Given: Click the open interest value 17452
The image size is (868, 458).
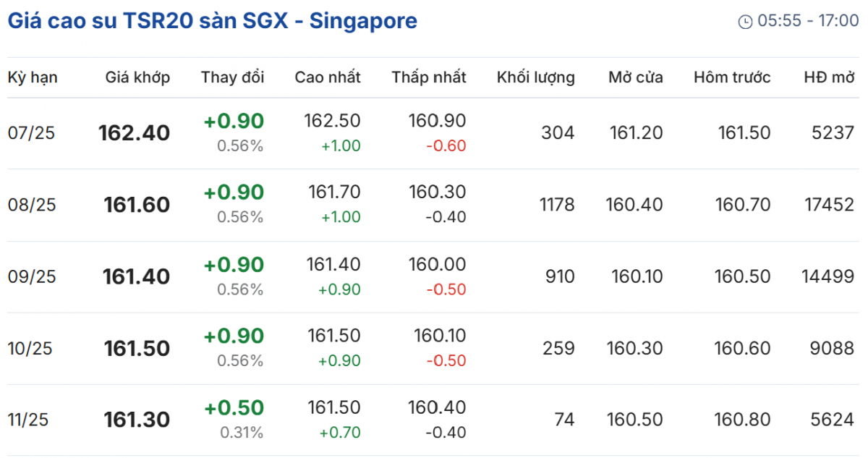Looking at the screenshot, I should [x=827, y=205].
